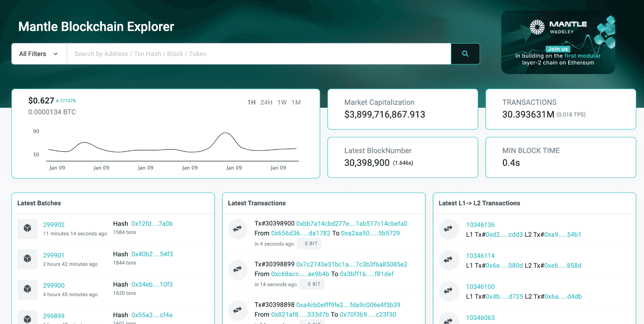Open batch 299902 link
Image resolution: width=644 pixels, height=324 pixels.
click(x=54, y=225)
